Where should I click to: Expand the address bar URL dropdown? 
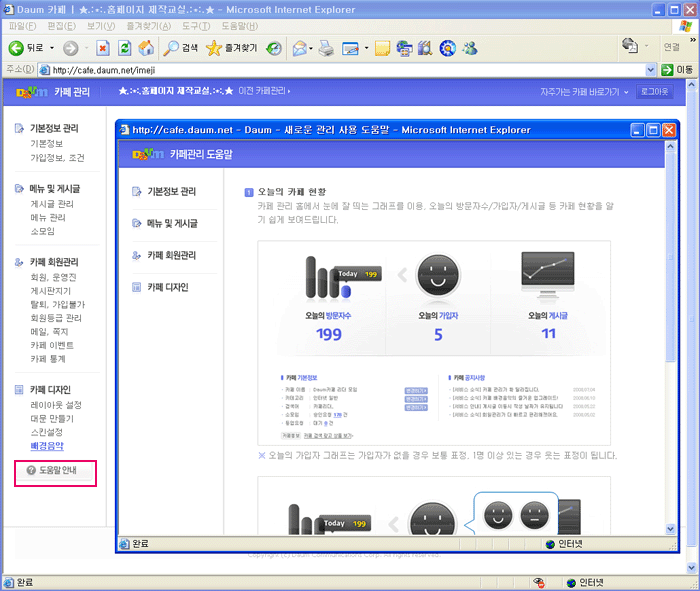pyautogui.click(x=650, y=70)
